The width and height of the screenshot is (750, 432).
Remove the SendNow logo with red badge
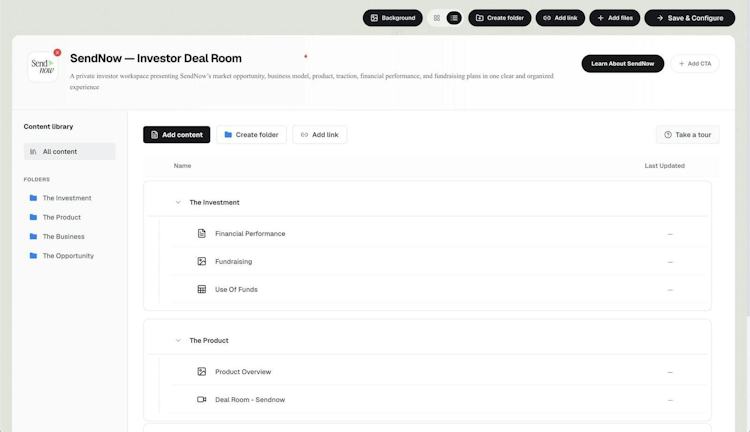click(57, 53)
